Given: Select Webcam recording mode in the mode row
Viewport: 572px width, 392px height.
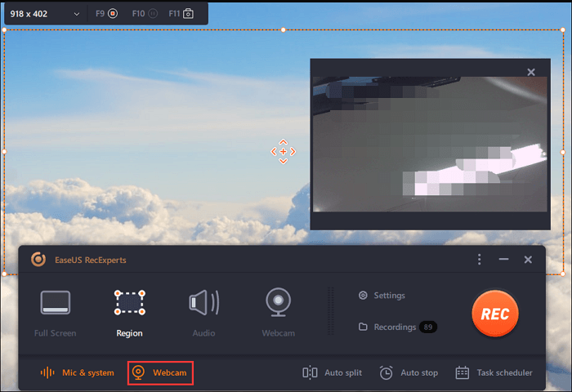Looking at the screenshot, I should tap(279, 314).
